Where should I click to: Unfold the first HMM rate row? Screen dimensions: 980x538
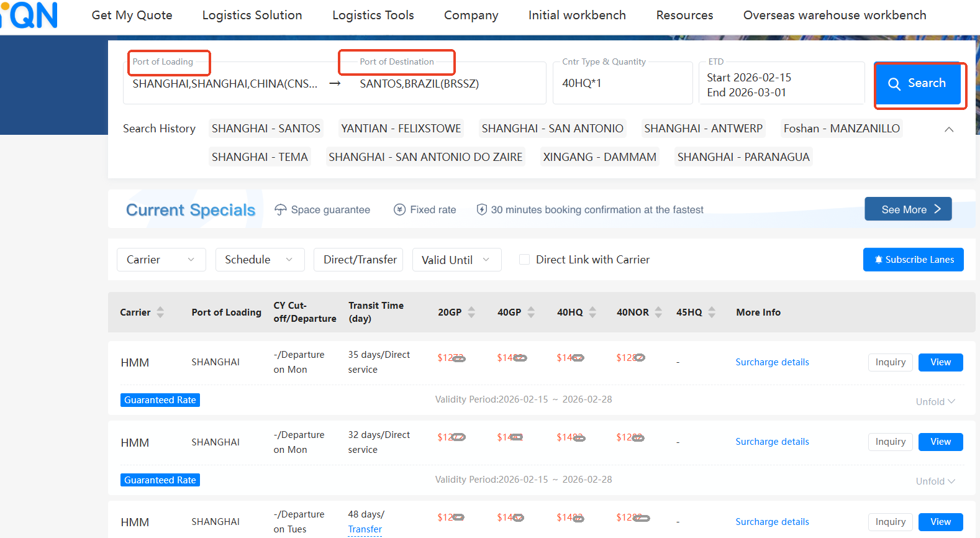coord(935,402)
